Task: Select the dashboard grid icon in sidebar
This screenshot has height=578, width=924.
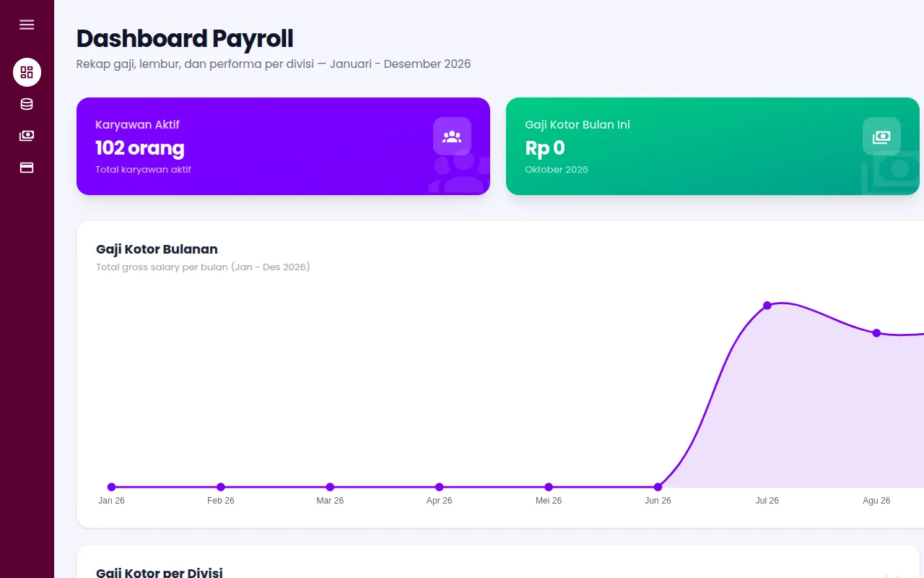Action: (27, 72)
